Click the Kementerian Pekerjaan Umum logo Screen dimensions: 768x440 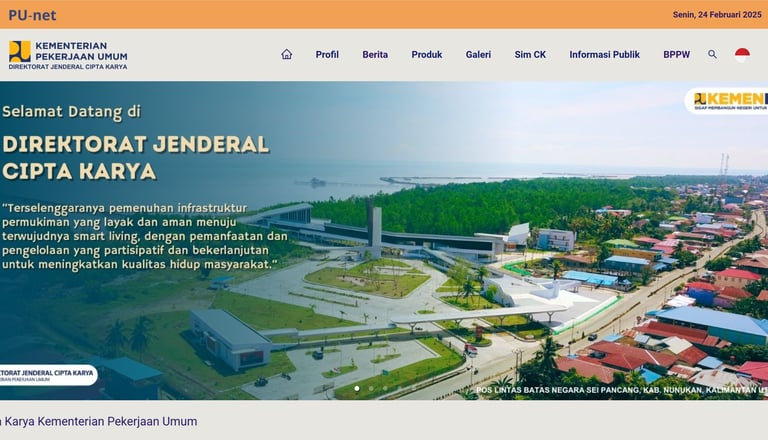tap(68, 55)
